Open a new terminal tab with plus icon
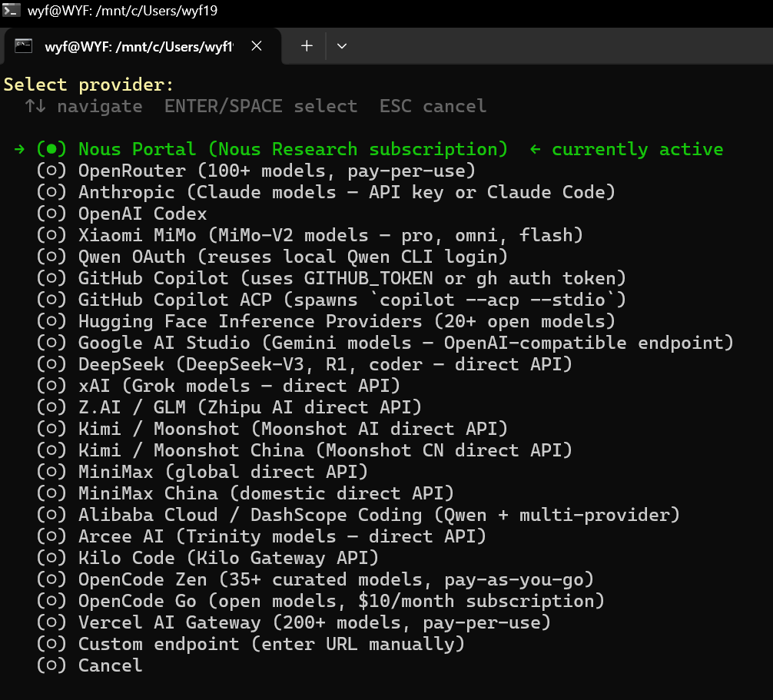 click(307, 46)
